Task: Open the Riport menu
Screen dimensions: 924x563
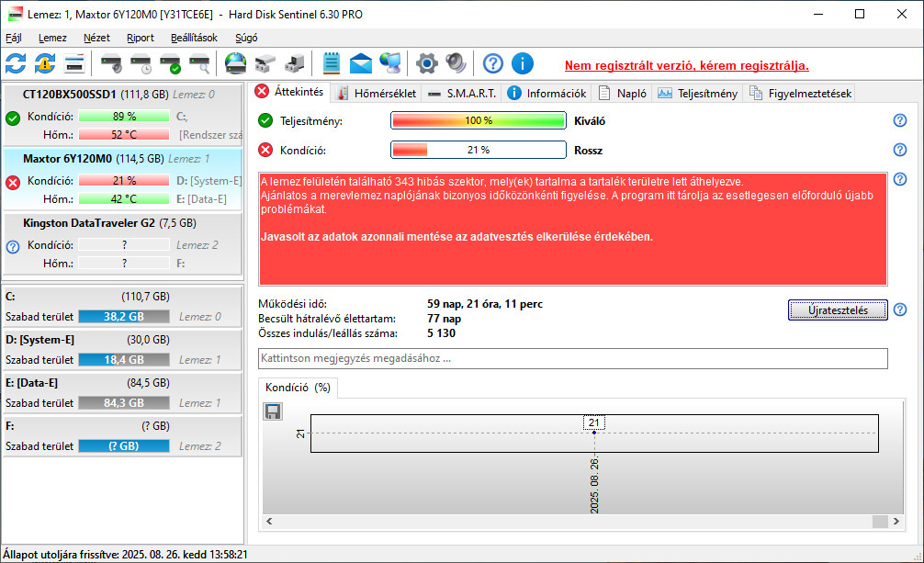Action: click(x=141, y=38)
